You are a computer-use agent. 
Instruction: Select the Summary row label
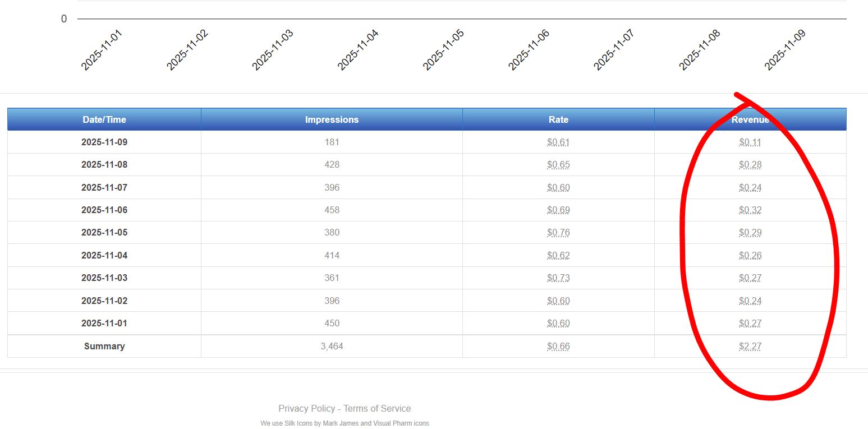[x=104, y=346]
